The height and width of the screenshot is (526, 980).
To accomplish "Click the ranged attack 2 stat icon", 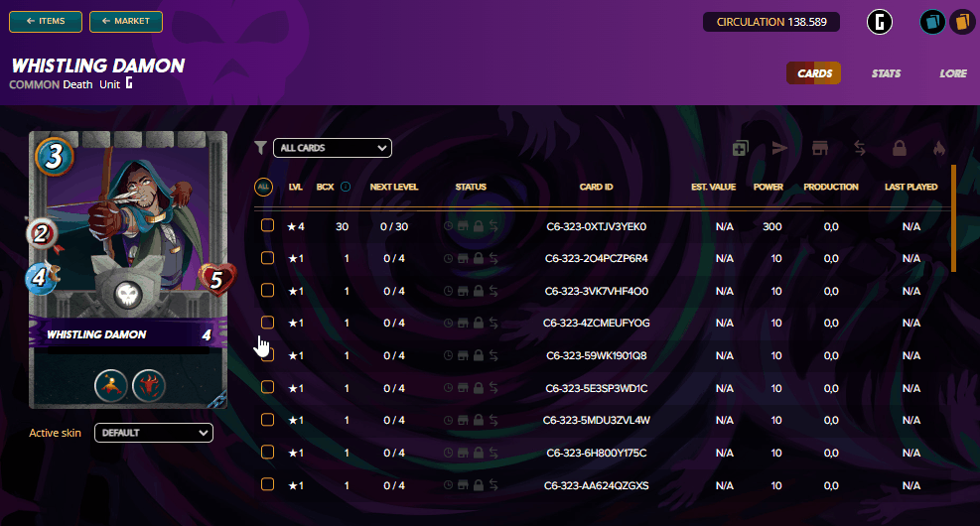I will (42, 234).
